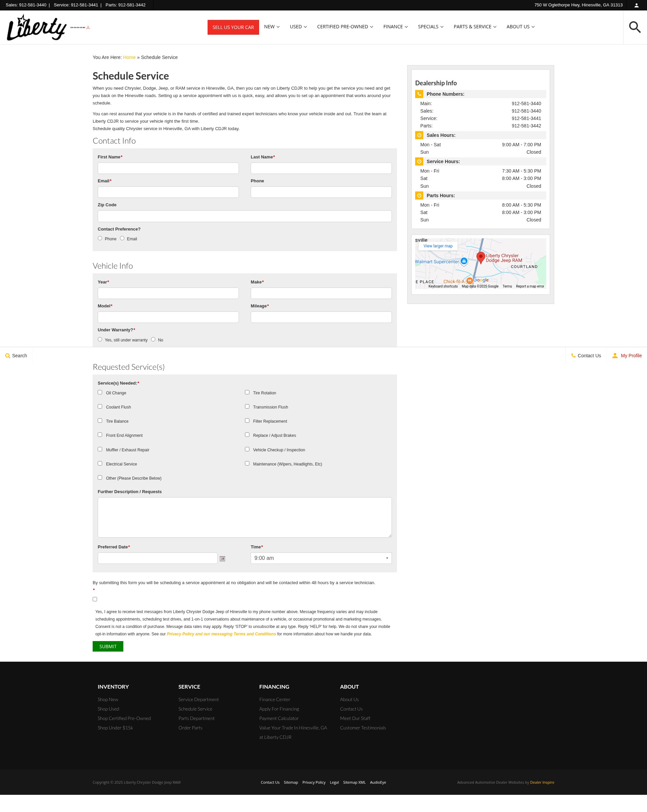647x812 pixels.
Task: Expand the CERTIFIED PRE-OWNED menu
Action: click(x=345, y=27)
